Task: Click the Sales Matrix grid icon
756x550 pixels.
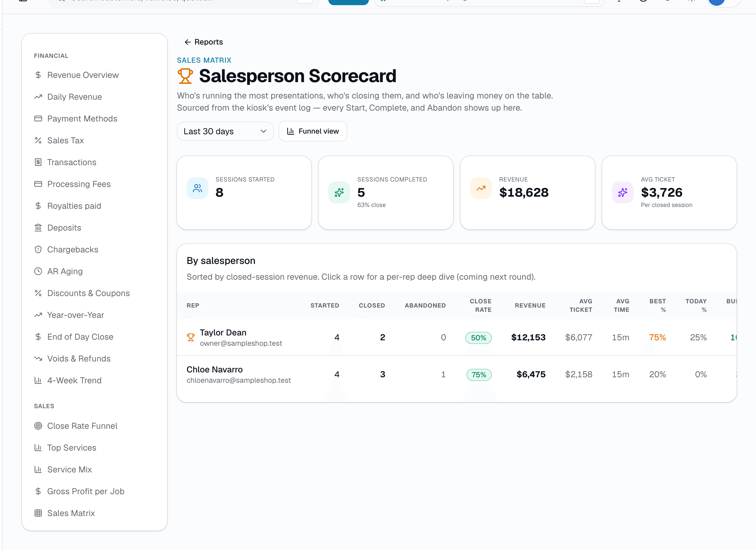Action: pyautogui.click(x=38, y=513)
